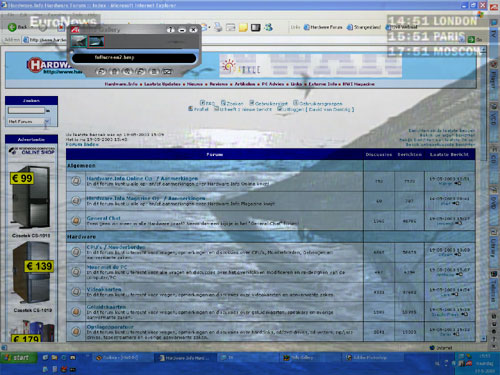Open Hardware.Info Magazine Op-/Aanmerkingen forum
500x375 pixels.
pyautogui.click(x=146, y=198)
